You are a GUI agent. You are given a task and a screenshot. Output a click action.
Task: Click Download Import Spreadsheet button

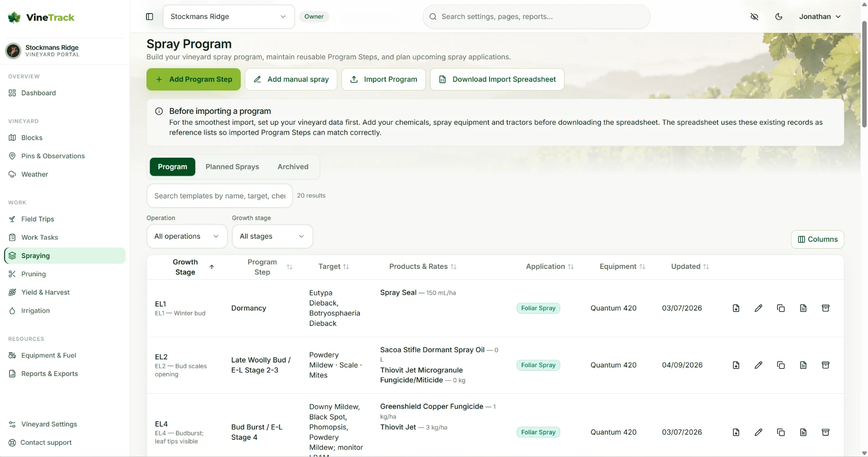[497, 80]
